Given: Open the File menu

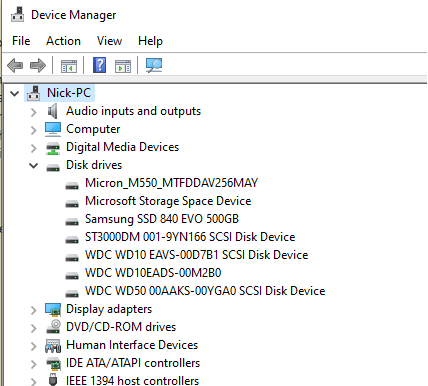Looking at the screenshot, I should click(21, 41).
